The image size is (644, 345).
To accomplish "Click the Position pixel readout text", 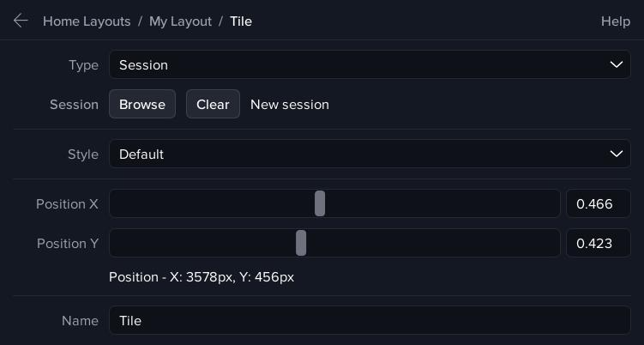I will point(202,278).
